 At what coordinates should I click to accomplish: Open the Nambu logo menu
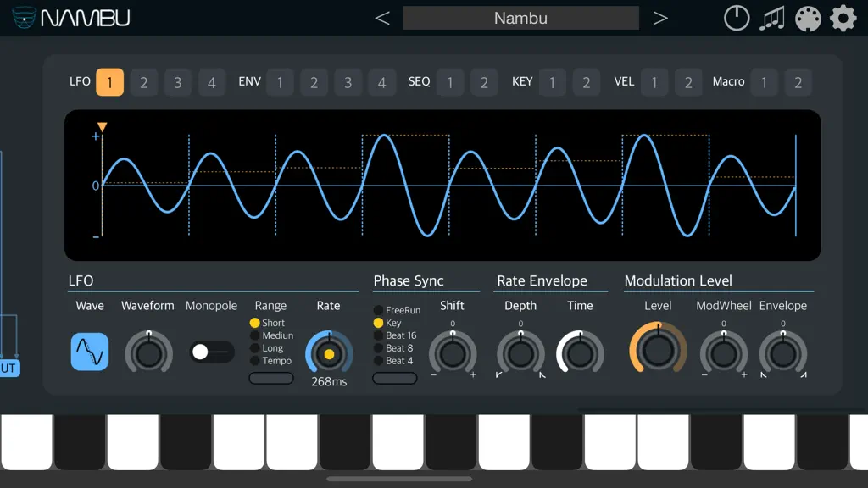[71, 18]
